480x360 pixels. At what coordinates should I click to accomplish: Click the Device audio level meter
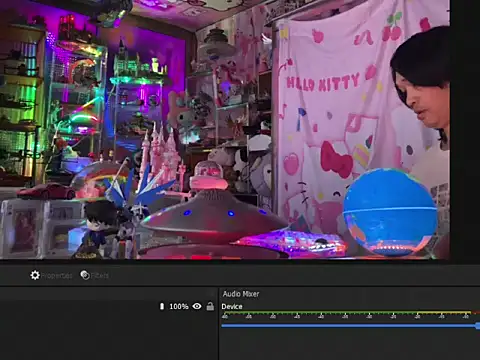pyautogui.click(x=350, y=313)
